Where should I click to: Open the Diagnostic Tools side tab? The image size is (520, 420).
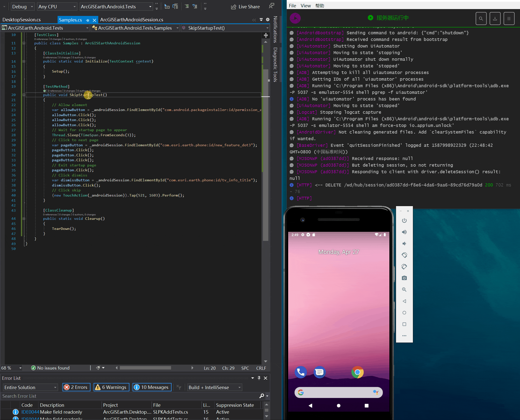click(275, 65)
